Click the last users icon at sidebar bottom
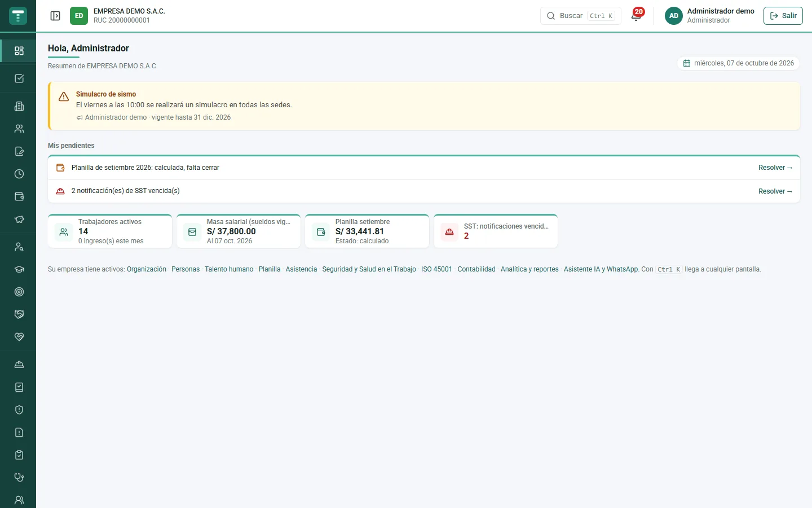 [x=19, y=500]
